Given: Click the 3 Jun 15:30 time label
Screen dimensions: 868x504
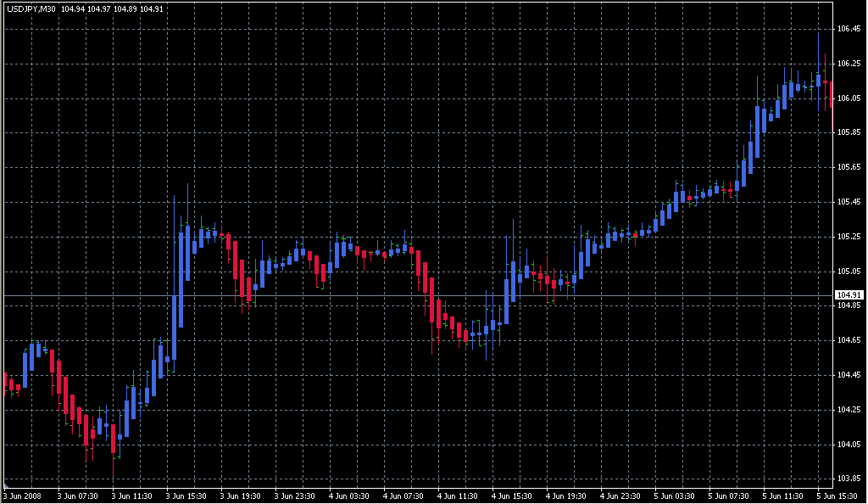Looking at the screenshot, I should (186, 496).
